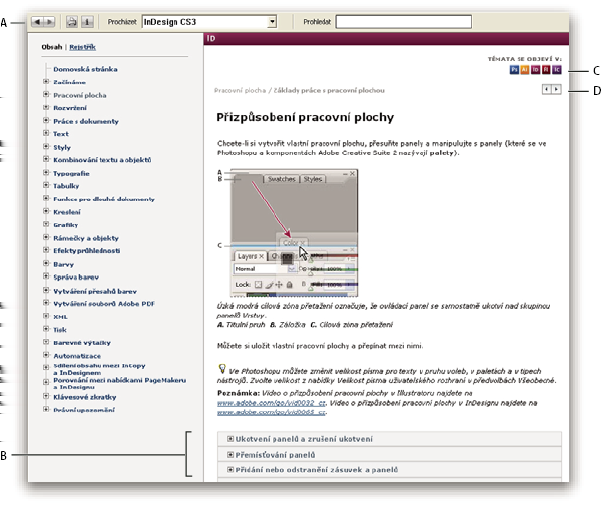This screenshot has height=506, width=602.
Task: Click the Prohledat search field
Action: point(404,22)
